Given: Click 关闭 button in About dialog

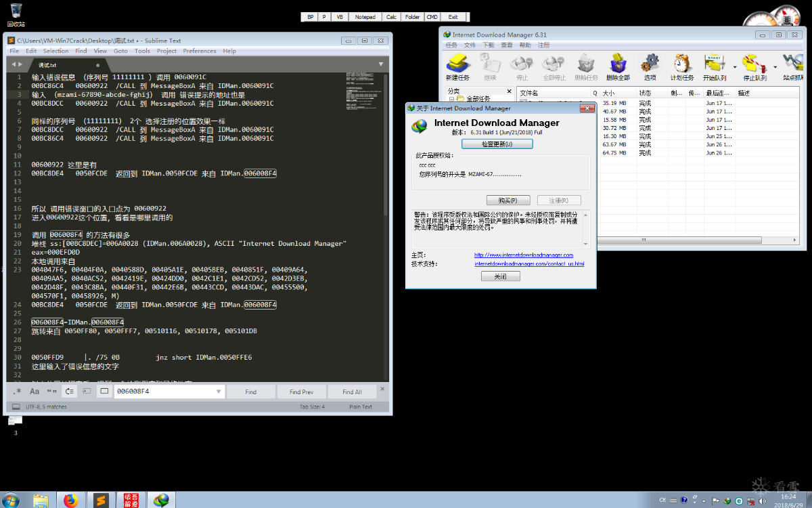Looking at the screenshot, I should point(501,276).
